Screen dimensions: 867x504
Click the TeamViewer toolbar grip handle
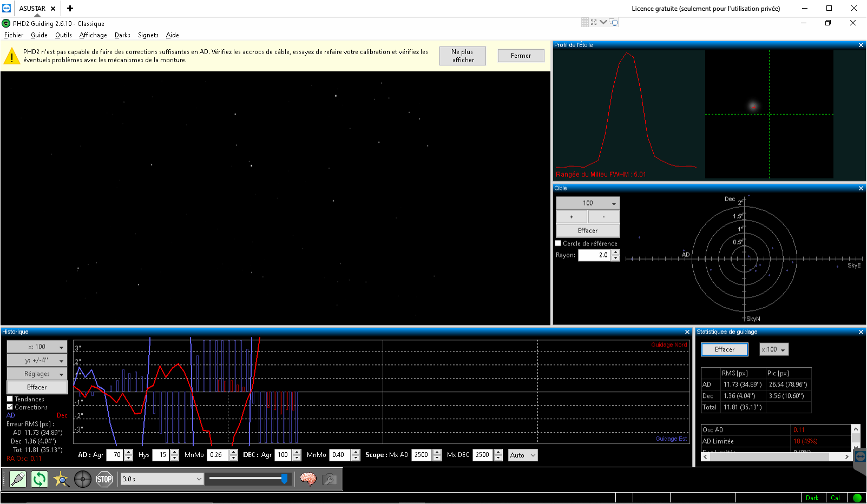point(585,22)
